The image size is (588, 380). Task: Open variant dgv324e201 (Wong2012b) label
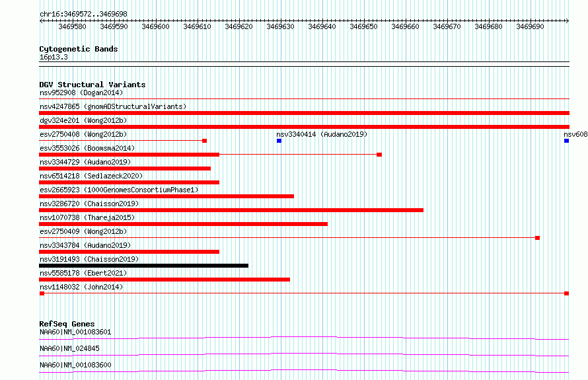pyautogui.click(x=83, y=120)
